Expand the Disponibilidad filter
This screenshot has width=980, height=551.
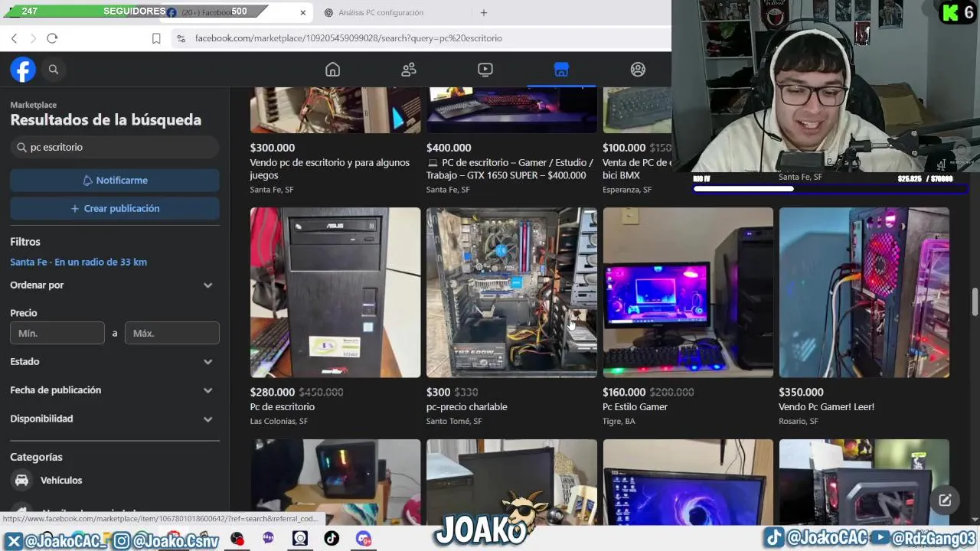tap(115, 419)
